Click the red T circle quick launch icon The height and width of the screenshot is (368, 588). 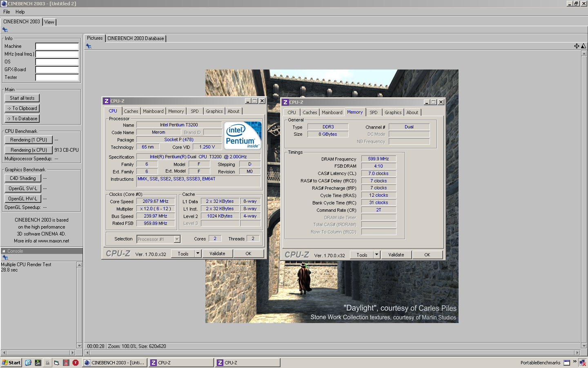[x=76, y=363]
